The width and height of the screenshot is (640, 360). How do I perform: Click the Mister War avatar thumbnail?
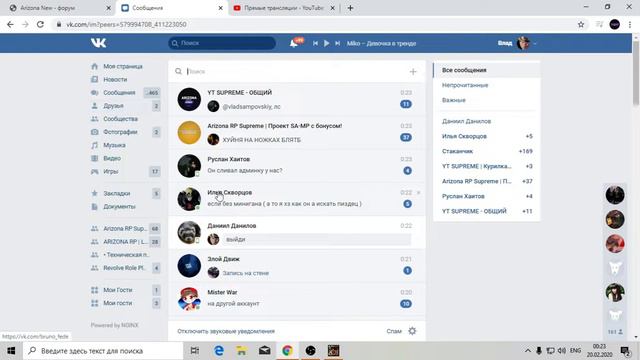pos(189,299)
